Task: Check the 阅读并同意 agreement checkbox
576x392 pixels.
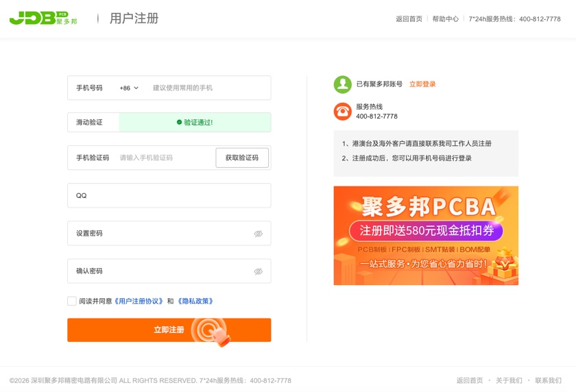Action: [71, 301]
